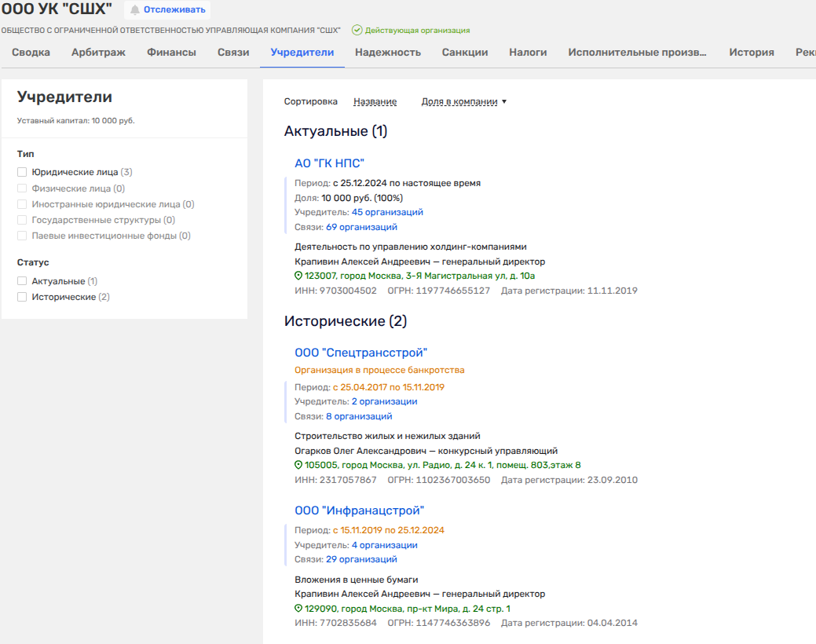The height and width of the screenshot is (644, 816).
Task: Open ООО "Спецтрансстрой" company link
Action: click(x=360, y=353)
